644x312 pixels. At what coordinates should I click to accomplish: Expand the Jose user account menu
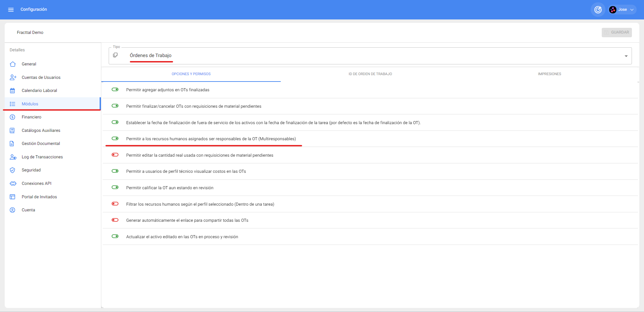point(623,10)
